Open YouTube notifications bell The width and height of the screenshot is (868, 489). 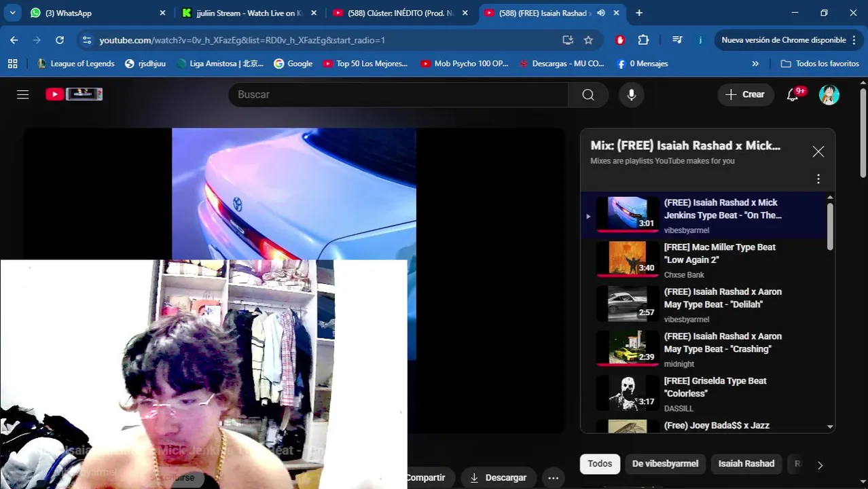tap(793, 94)
